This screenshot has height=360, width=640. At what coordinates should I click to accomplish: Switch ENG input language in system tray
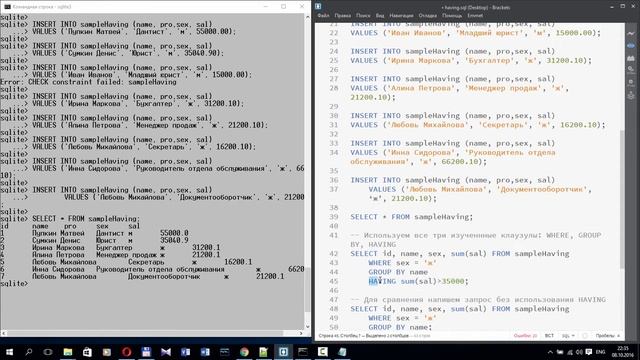tap(600, 352)
